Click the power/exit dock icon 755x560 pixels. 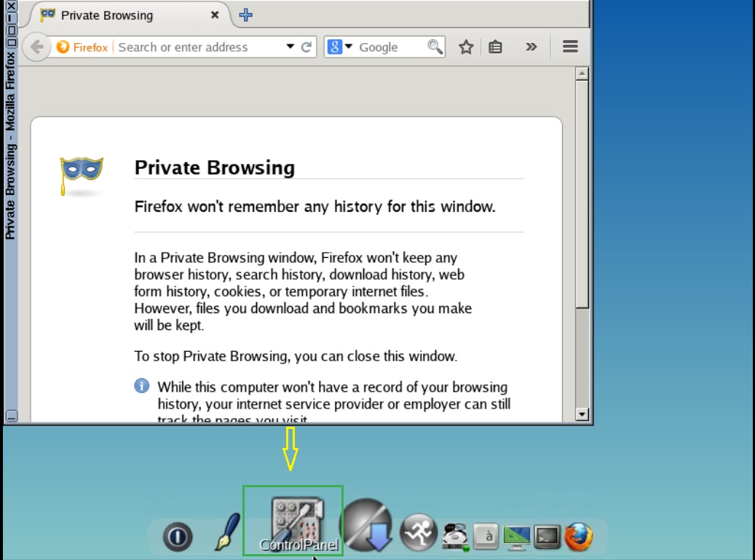coord(178,536)
